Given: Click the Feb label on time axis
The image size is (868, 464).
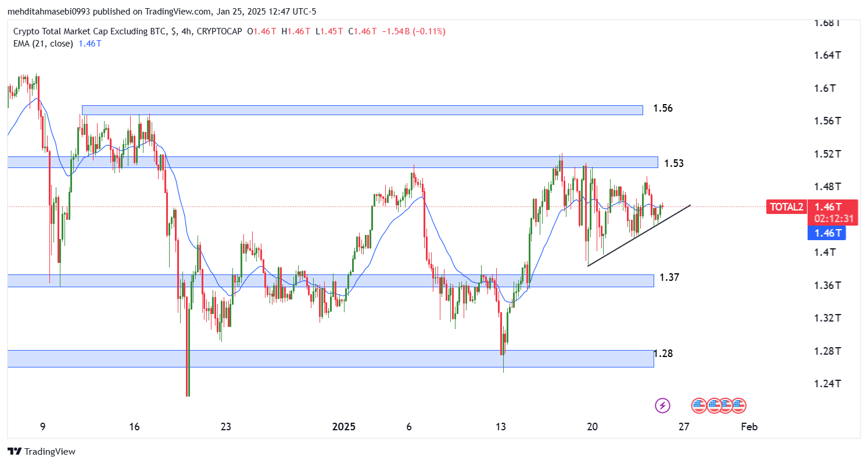Looking at the screenshot, I should (749, 427).
